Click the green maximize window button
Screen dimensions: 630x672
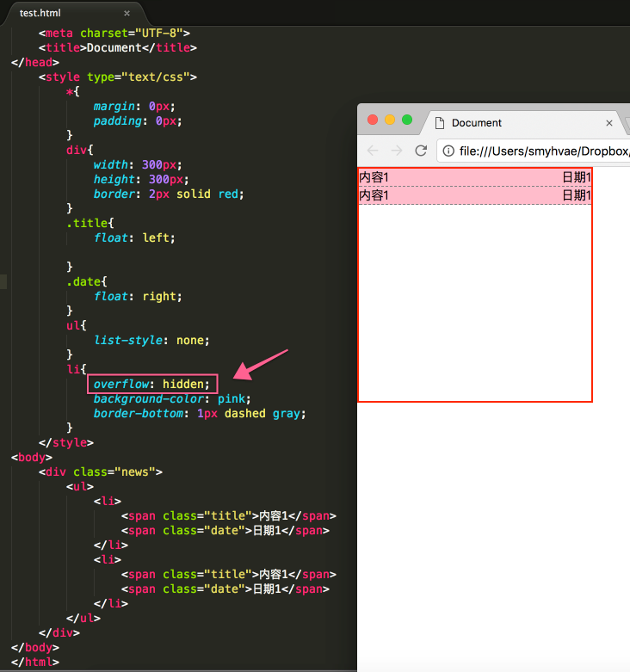click(407, 120)
